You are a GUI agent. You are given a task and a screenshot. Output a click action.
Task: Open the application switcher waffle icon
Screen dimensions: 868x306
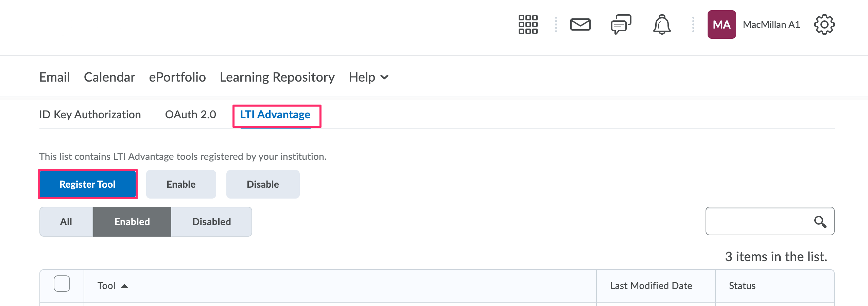[x=528, y=24]
